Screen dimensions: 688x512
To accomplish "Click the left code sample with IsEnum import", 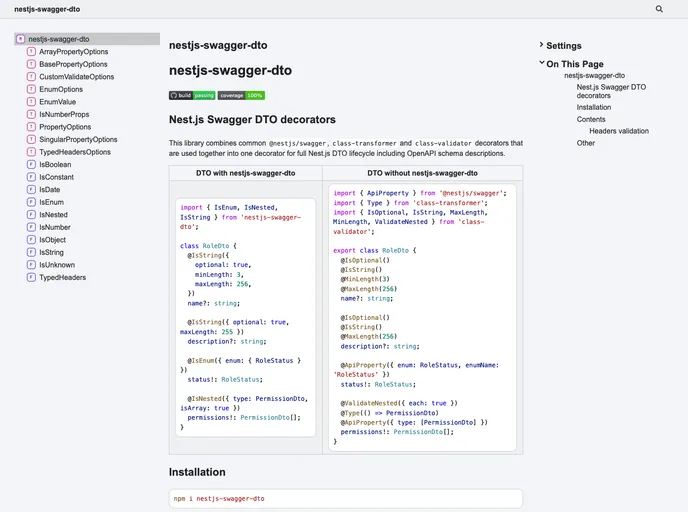I will [246, 317].
